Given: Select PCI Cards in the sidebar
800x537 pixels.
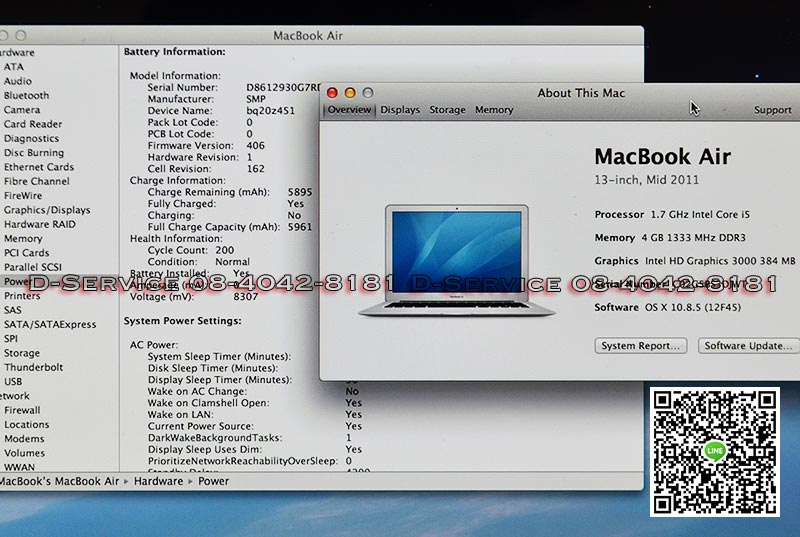Looking at the screenshot, I should (27, 252).
